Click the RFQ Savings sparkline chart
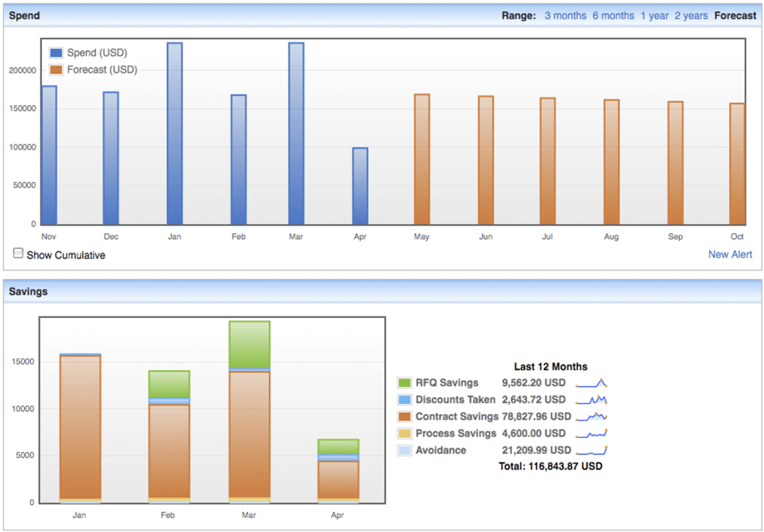 click(591, 383)
